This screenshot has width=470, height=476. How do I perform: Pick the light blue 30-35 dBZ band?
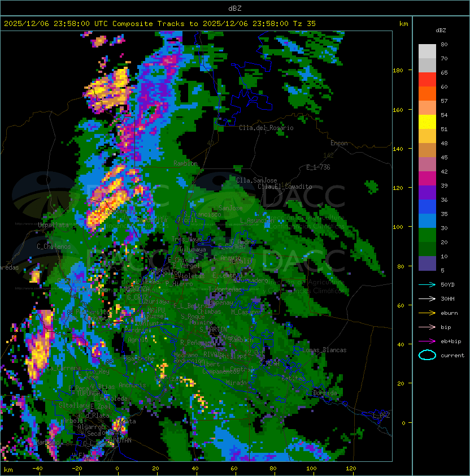(x=427, y=221)
